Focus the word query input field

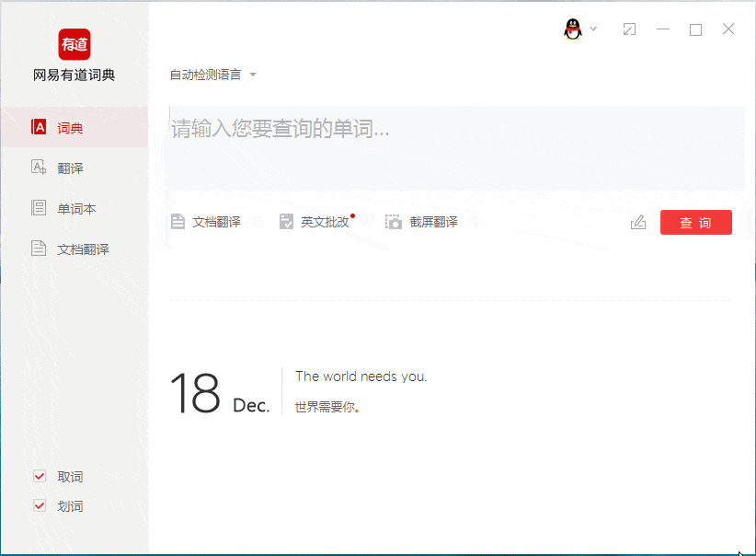click(x=455, y=148)
